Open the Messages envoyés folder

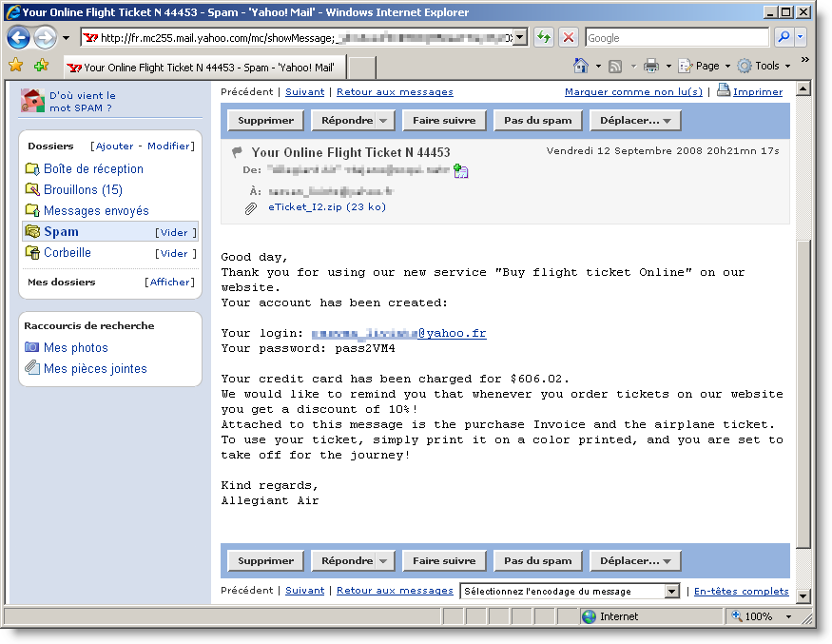96,211
